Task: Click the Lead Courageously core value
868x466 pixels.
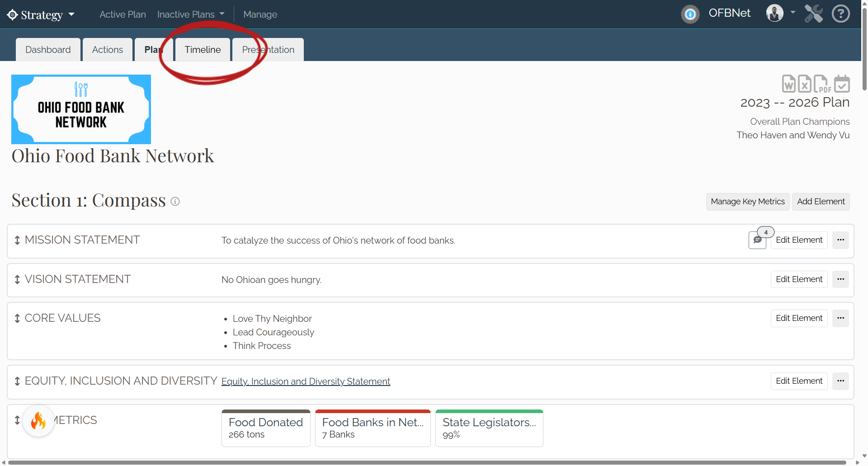Action: click(273, 332)
